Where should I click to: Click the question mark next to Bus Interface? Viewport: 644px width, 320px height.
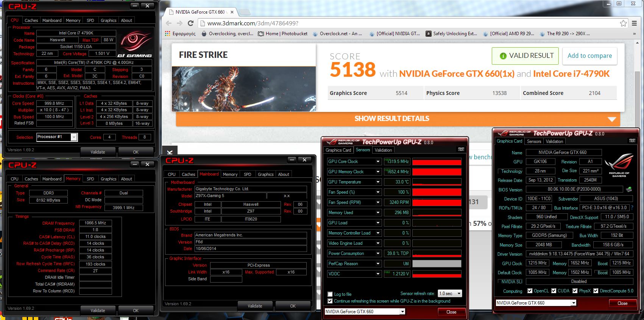coord(632,208)
